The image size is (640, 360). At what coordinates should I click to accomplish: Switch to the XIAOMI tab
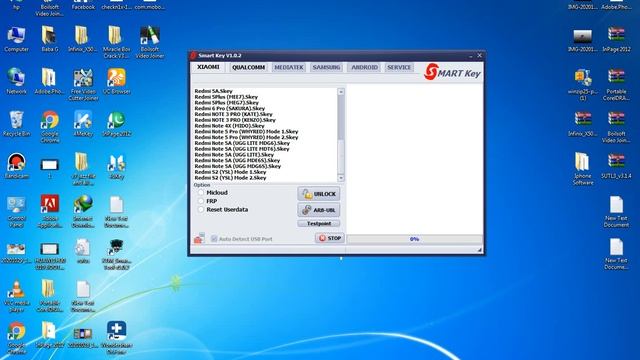[208, 67]
